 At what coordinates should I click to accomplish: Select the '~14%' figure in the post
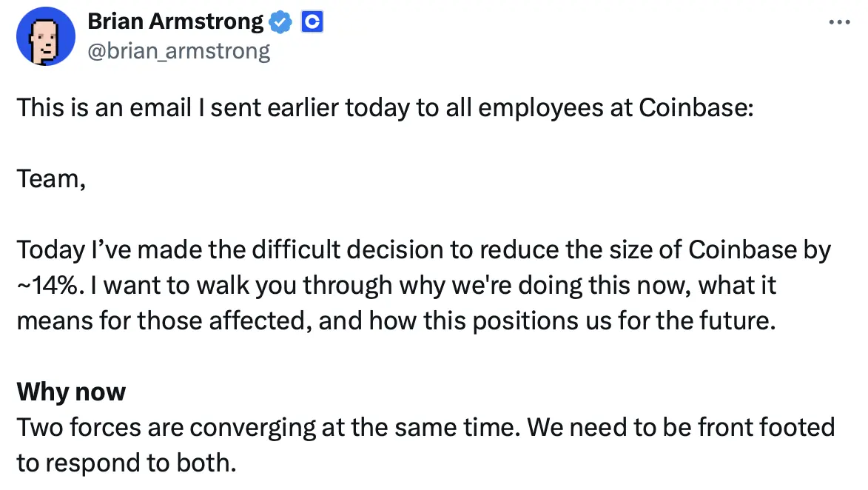tap(47, 286)
